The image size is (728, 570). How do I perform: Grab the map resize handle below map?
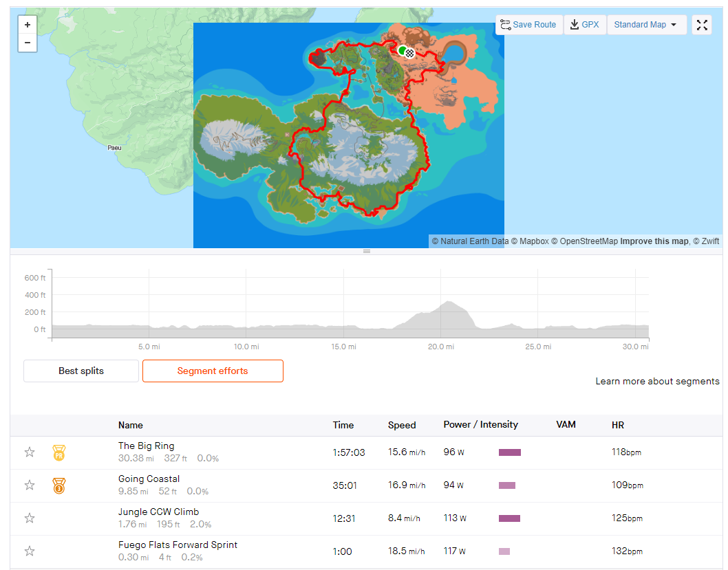[366, 252]
